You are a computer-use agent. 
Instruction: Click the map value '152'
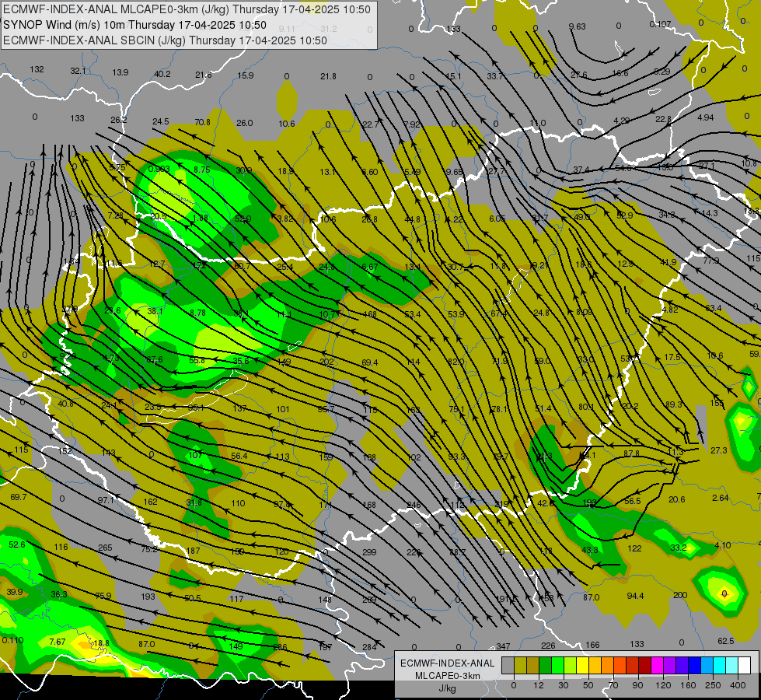[x=65, y=451]
